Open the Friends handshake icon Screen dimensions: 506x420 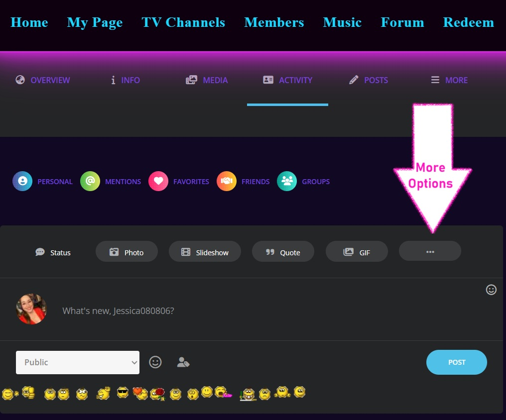227,182
